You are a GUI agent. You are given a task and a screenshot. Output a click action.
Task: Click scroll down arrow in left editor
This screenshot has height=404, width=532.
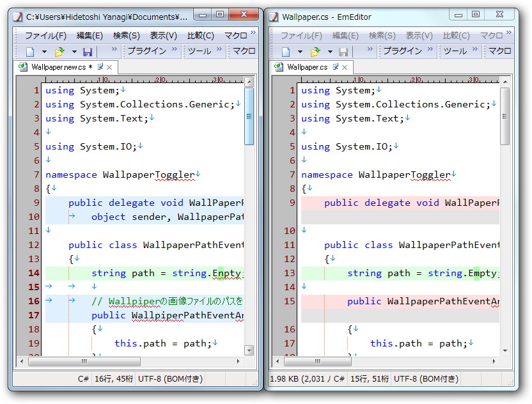point(249,350)
